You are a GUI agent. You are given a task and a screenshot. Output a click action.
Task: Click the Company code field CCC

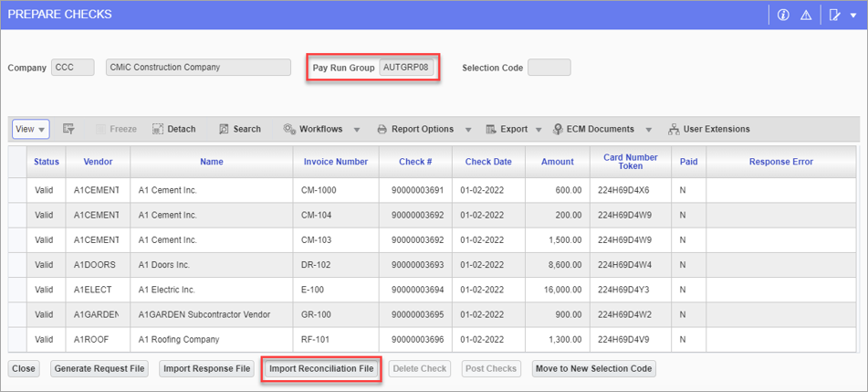pos(73,68)
